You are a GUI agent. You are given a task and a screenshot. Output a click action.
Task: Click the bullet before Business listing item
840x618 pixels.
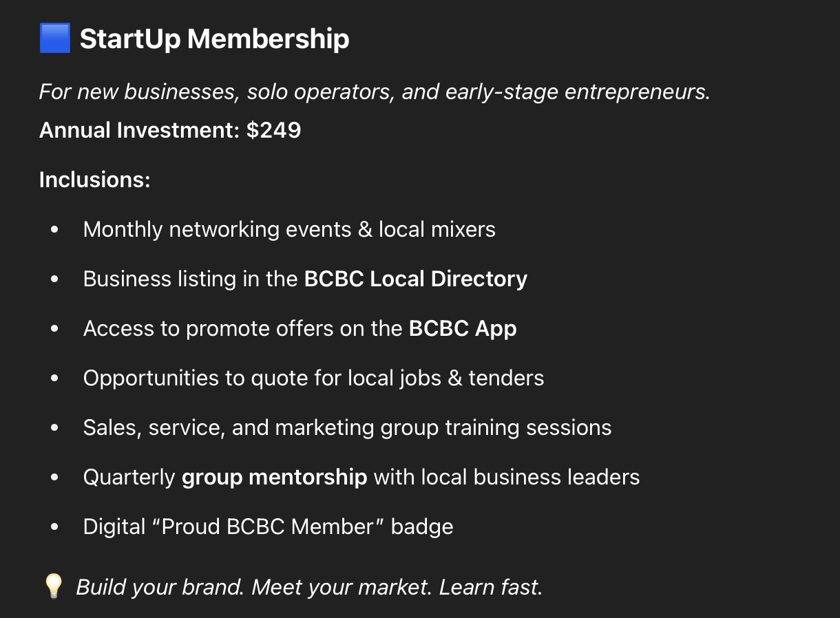[x=55, y=279]
